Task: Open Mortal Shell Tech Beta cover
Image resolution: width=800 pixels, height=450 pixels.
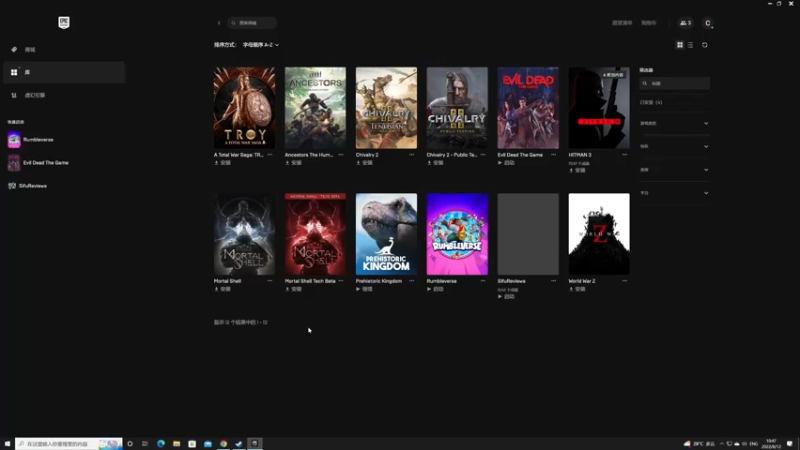Action: (x=315, y=234)
